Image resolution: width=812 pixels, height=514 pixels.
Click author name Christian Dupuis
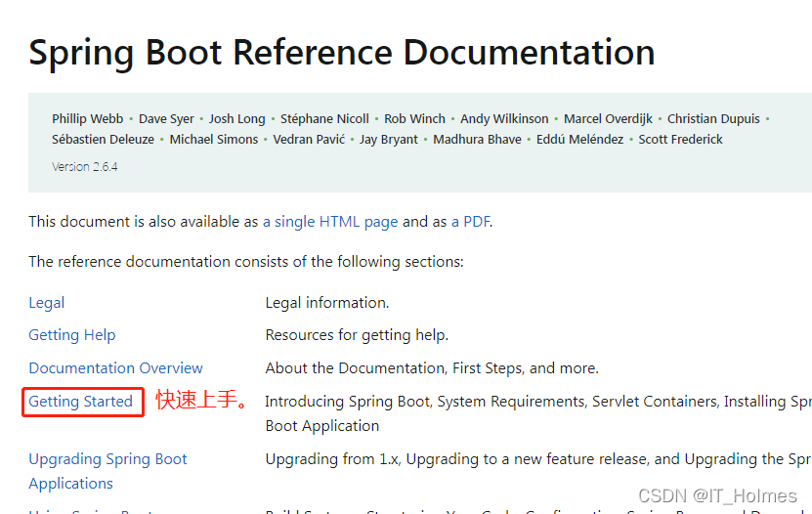coord(713,119)
